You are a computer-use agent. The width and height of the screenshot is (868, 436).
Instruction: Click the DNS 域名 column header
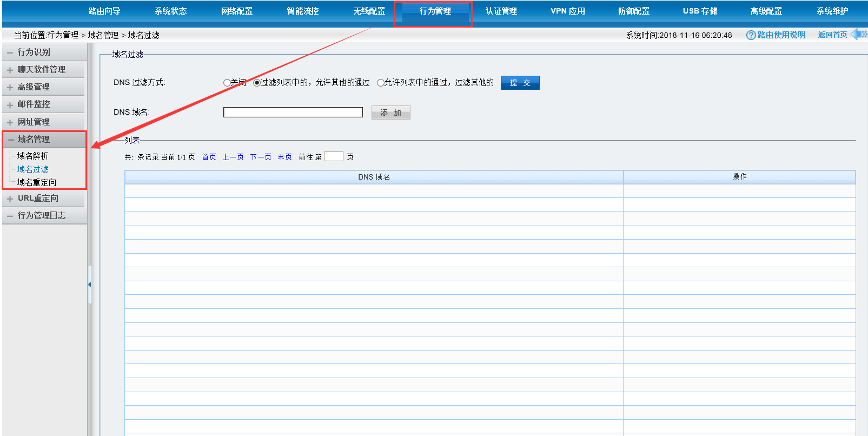[x=374, y=177]
